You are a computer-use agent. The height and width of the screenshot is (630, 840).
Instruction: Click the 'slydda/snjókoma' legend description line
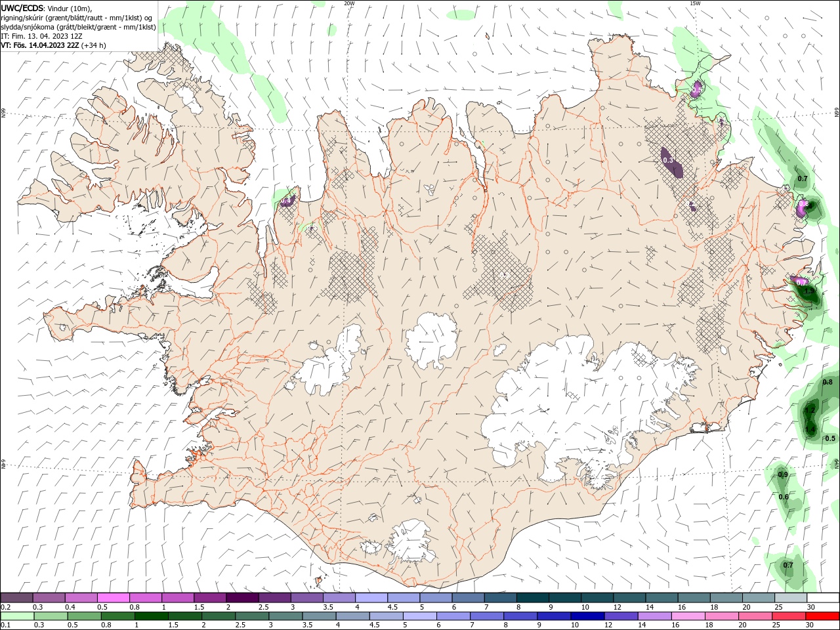pyautogui.click(x=78, y=27)
